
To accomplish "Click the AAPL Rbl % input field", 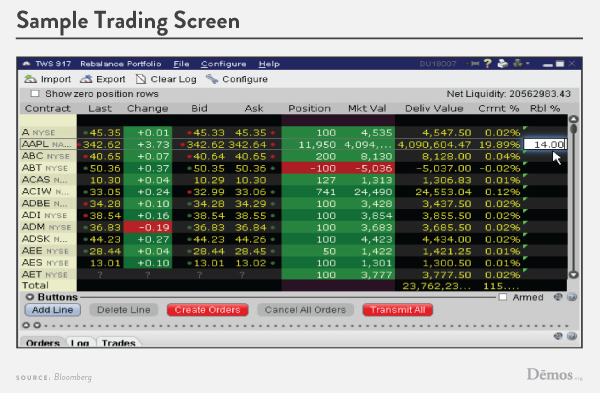I will (x=545, y=144).
